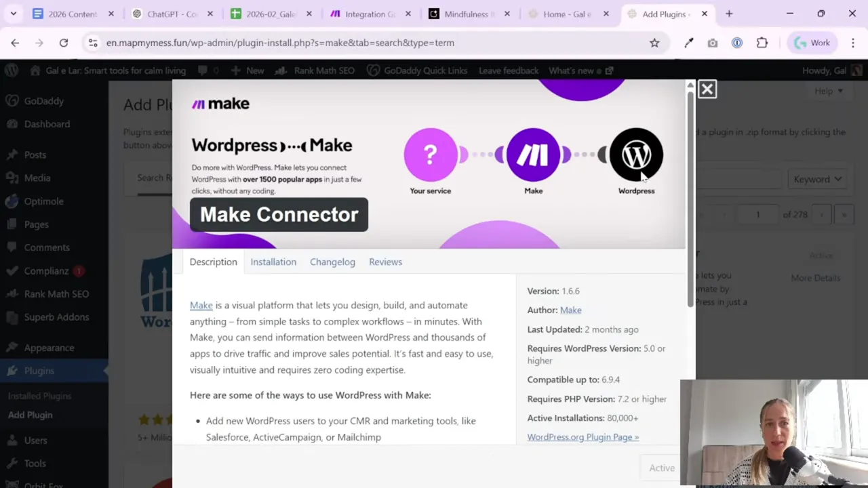868x488 pixels.
Task: Open the Extensions puzzle icon
Action: click(x=762, y=43)
